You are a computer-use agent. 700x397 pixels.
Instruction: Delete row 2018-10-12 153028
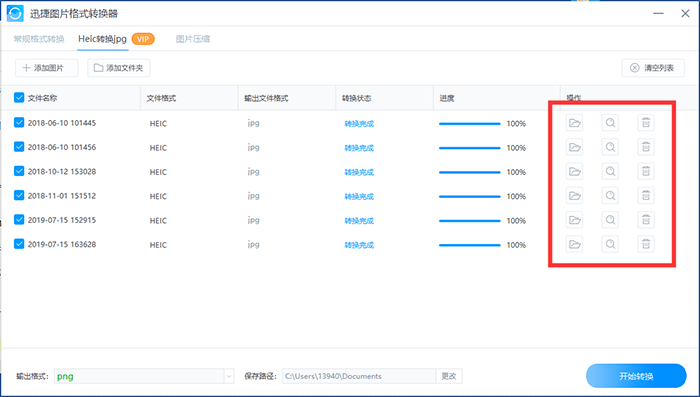646,171
